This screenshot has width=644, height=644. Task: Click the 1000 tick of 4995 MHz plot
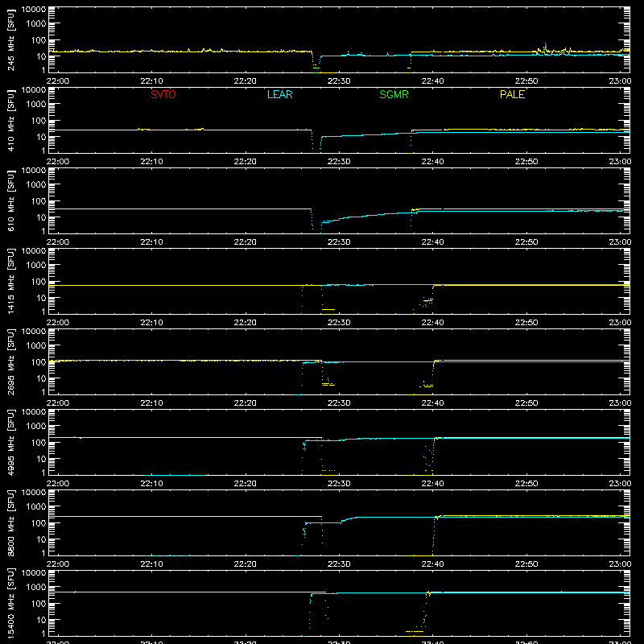pos(36,427)
